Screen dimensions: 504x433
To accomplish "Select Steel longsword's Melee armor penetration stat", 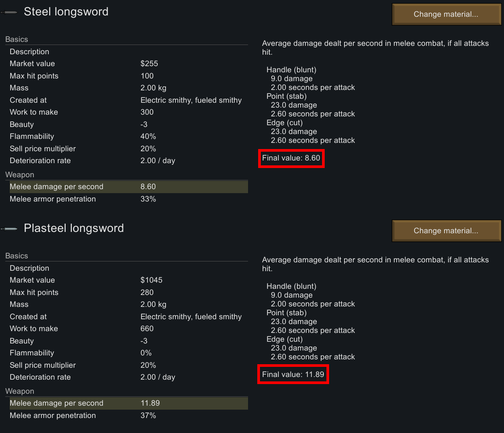I will click(128, 199).
